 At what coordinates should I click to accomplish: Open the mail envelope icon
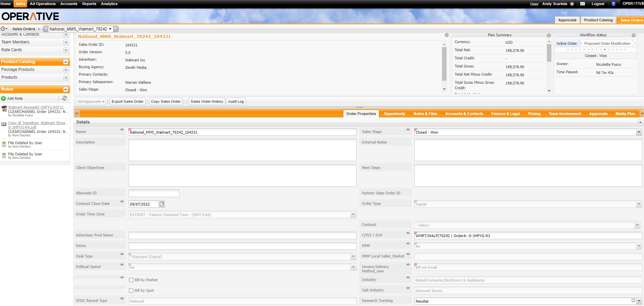click(583, 4)
